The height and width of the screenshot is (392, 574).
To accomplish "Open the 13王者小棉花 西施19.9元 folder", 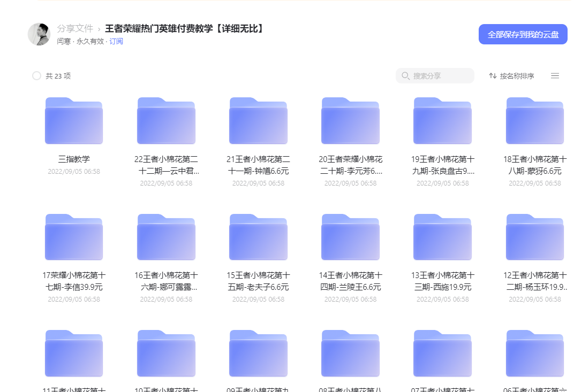I will pos(442,237).
